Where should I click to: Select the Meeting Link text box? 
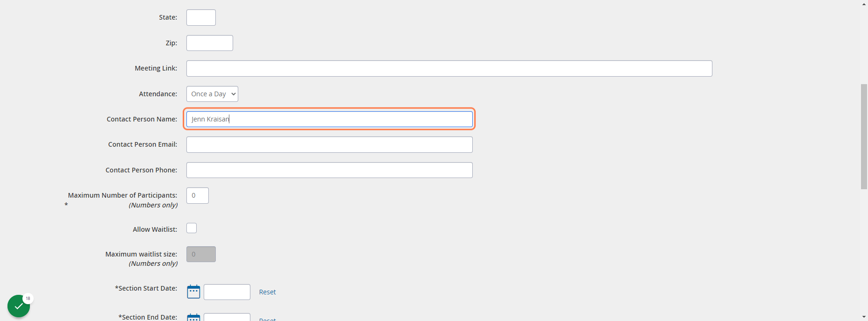[449, 68]
